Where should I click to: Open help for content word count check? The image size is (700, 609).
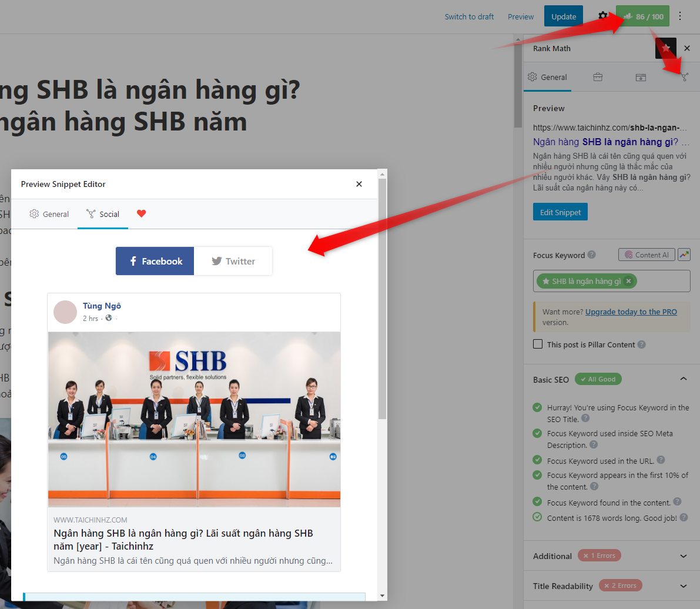coord(684,517)
